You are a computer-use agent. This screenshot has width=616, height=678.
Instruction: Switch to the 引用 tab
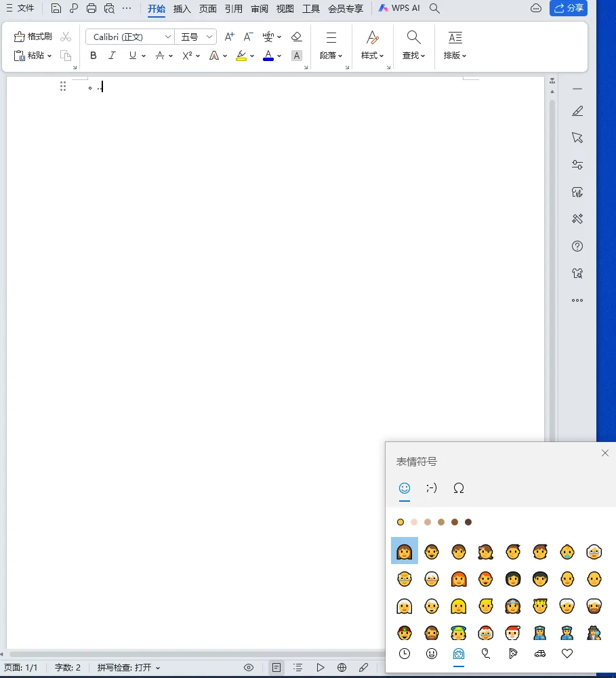click(233, 9)
